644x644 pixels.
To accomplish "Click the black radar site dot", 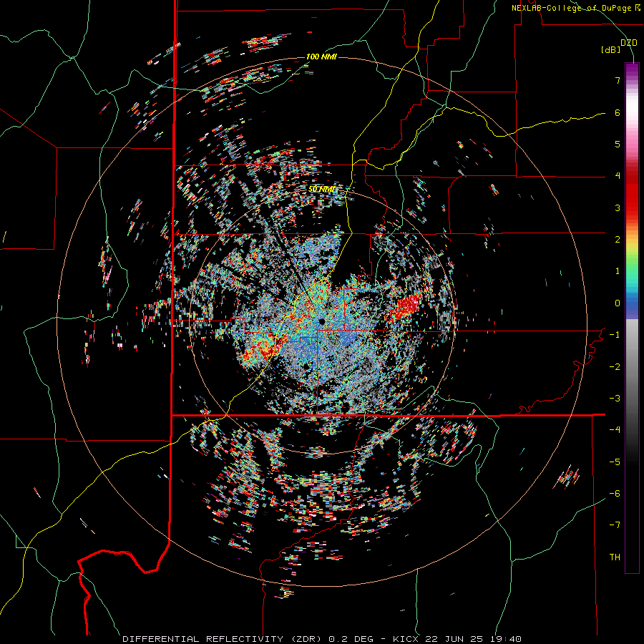I will click(321, 321).
